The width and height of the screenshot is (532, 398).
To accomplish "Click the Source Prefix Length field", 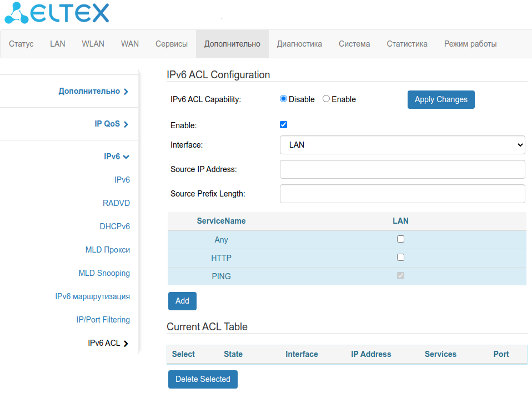I will 402,194.
